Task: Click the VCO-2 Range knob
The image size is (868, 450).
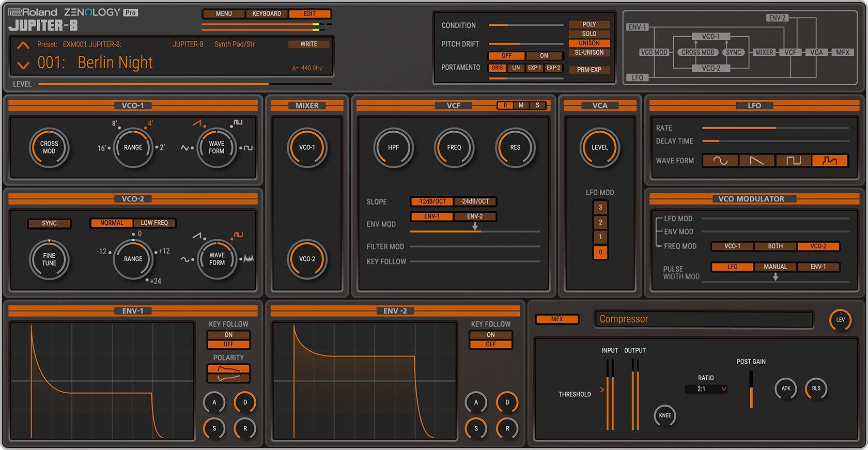Action: click(133, 259)
